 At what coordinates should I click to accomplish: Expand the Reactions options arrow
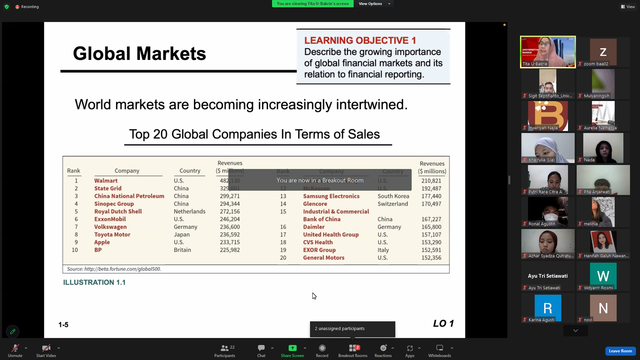pos(393,348)
